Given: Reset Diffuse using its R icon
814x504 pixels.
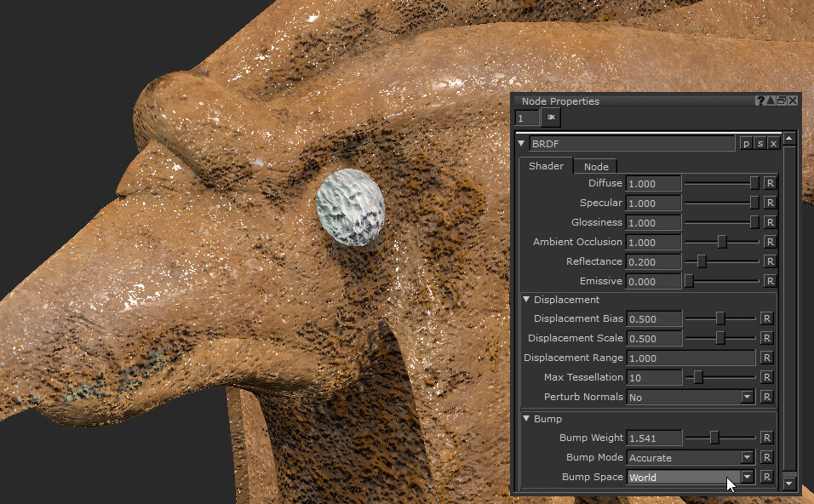Looking at the screenshot, I should pyautogui.click(x=770, y=183).
